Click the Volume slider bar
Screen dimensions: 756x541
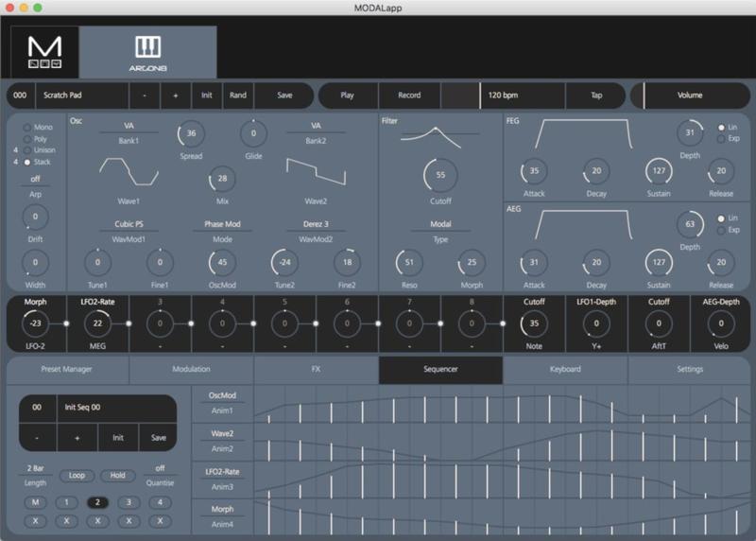pos(690,96)
